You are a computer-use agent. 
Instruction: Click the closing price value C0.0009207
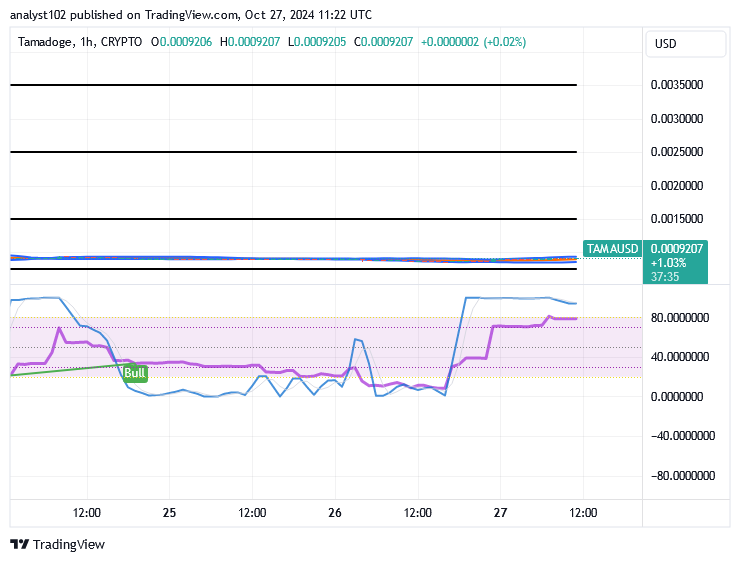tap(384, 42)
